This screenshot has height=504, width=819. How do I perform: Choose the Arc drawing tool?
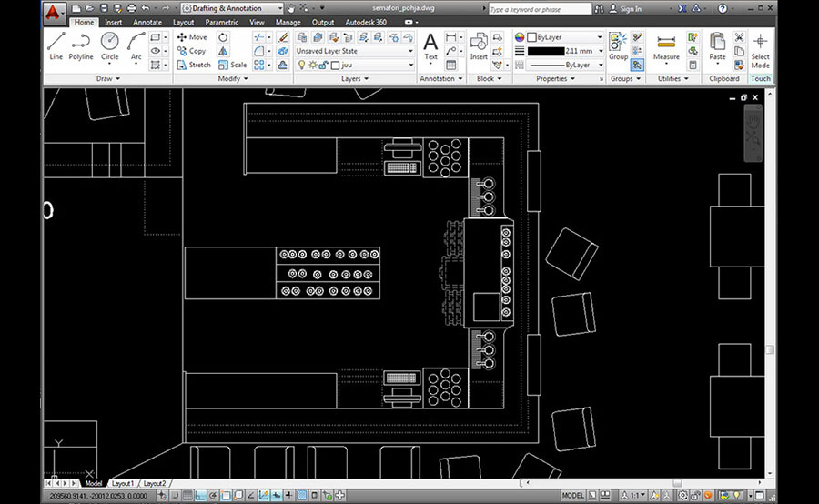tap(136, 45)
